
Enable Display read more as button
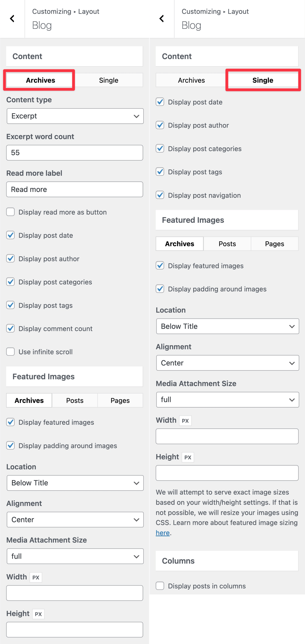point(10,212)
